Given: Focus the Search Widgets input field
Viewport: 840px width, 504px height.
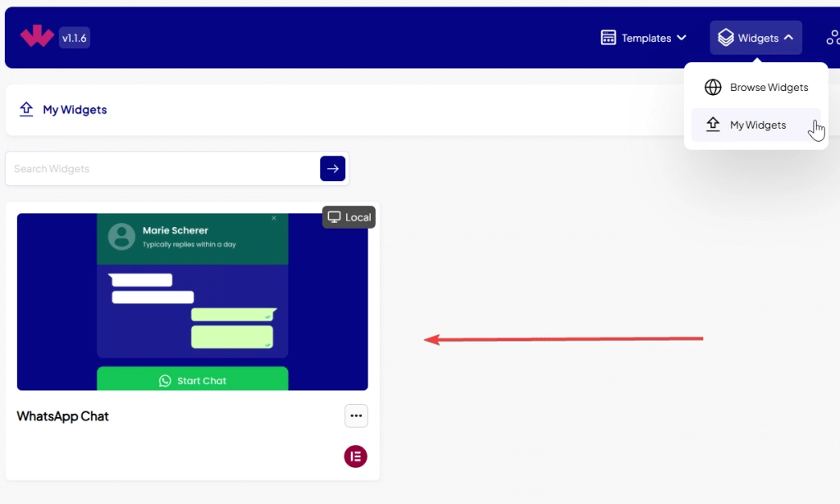Looking at the screenshot, I should point(162,169).
